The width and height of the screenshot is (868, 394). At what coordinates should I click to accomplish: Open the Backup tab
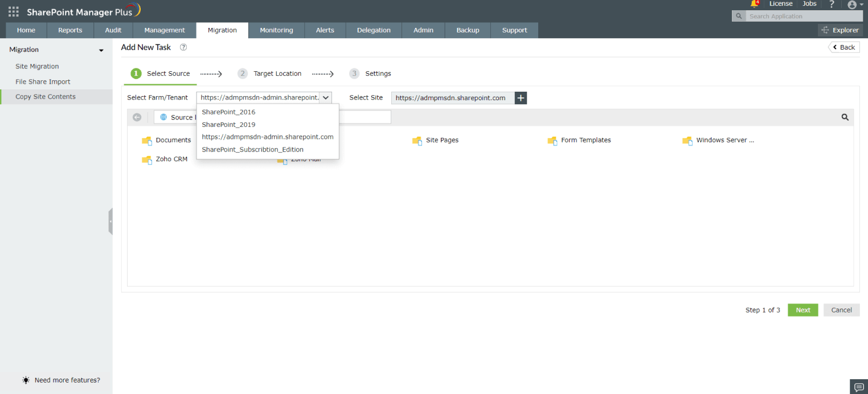[x=468, y=30]
